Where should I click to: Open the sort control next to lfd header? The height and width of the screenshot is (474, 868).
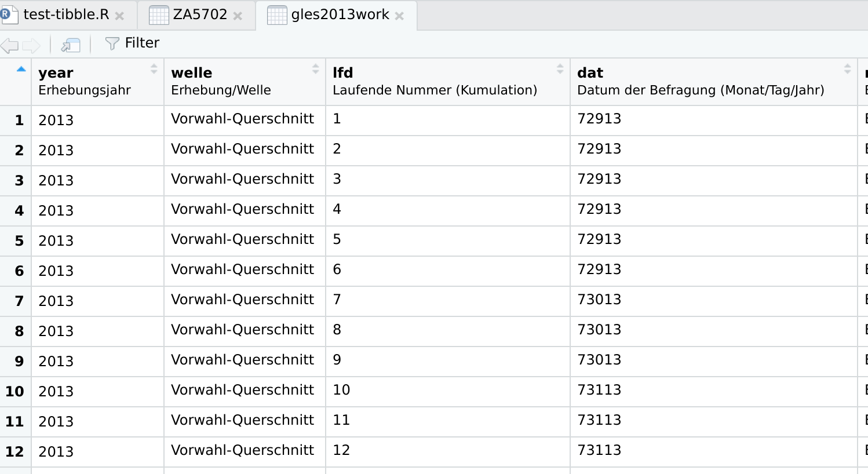click(x=560, y=68)
